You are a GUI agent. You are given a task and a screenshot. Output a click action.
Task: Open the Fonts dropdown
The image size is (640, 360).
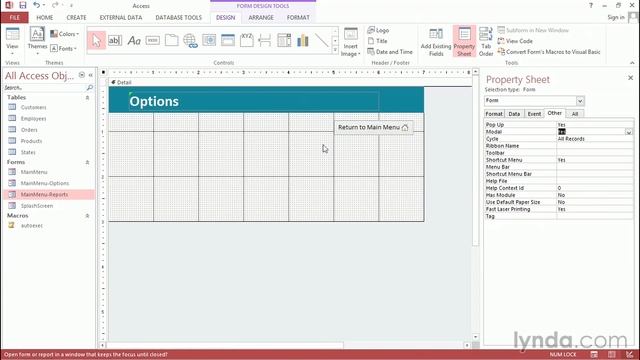click(64, 49)
